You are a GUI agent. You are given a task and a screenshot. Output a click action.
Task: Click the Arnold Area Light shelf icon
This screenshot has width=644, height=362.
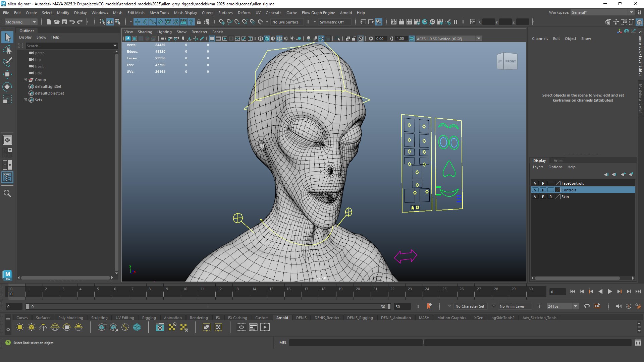click(x=20, y=327)
